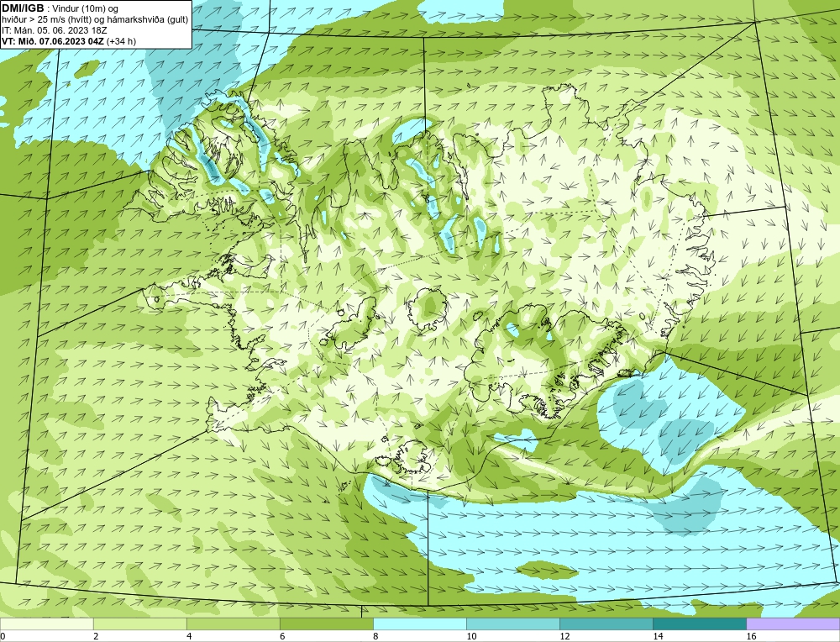Click the "VT: Mið. 07.06.2023 04Z" valid time
This screenshot has width=840, height=642.
point(53,41)
